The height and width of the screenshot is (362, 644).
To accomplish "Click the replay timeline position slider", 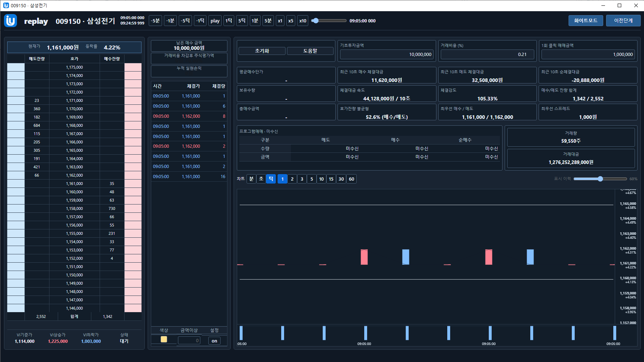I will point(328,21).
